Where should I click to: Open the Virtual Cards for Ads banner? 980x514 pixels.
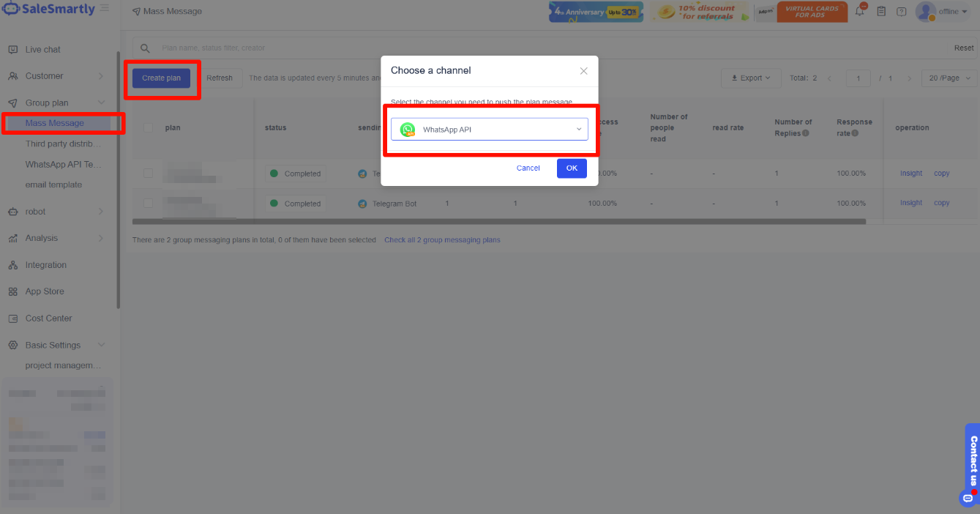click(x=801, y=11)
